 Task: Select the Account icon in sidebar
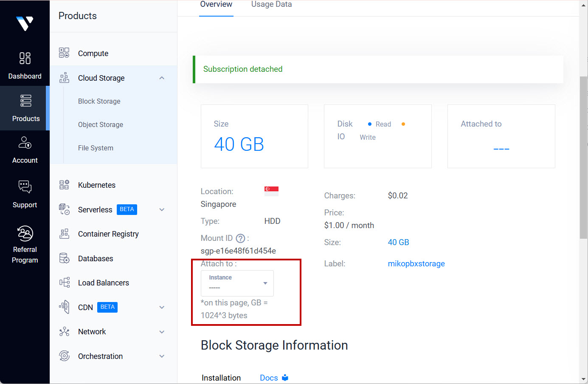pos(25,143)
